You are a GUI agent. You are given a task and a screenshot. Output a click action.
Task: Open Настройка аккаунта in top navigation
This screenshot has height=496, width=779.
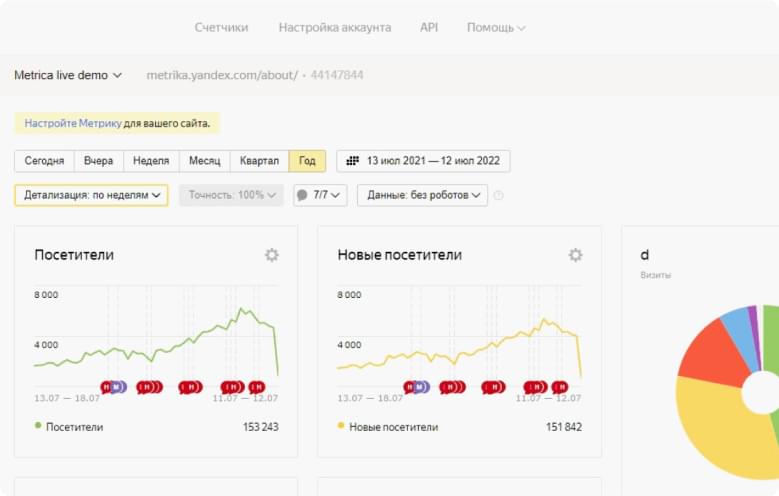click(x=335, y=27)
